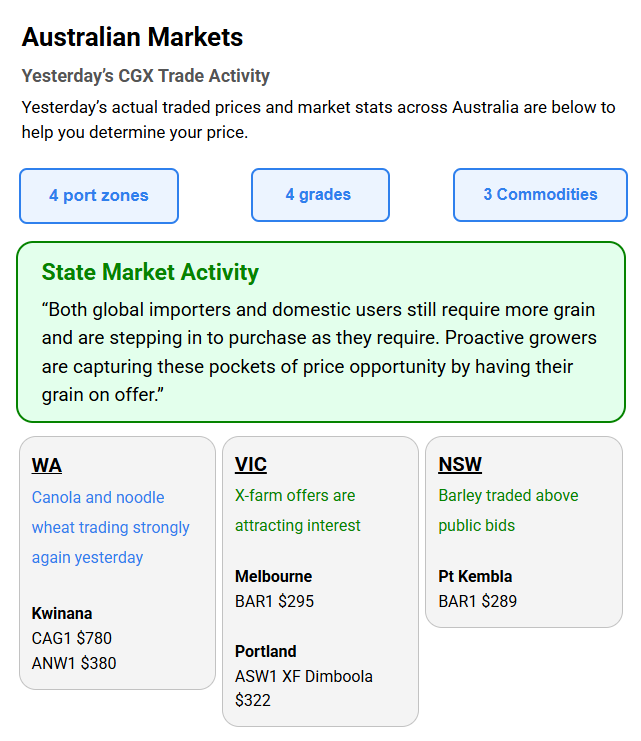Viewport: 641px width, 741px height.
Task: Click the 'Yesterday's CGX Trade Activity' subheading
Action: [x=146, y=76]
